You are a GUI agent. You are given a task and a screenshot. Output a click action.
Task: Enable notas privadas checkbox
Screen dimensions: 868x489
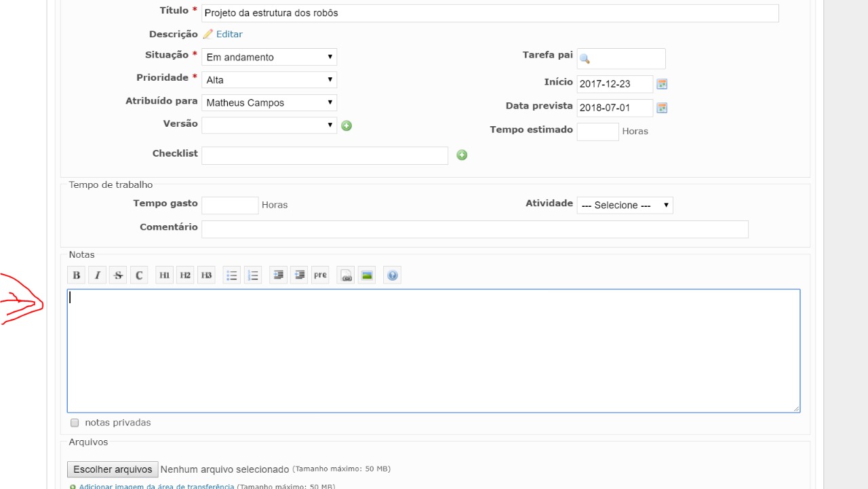[x=75, y=423]
